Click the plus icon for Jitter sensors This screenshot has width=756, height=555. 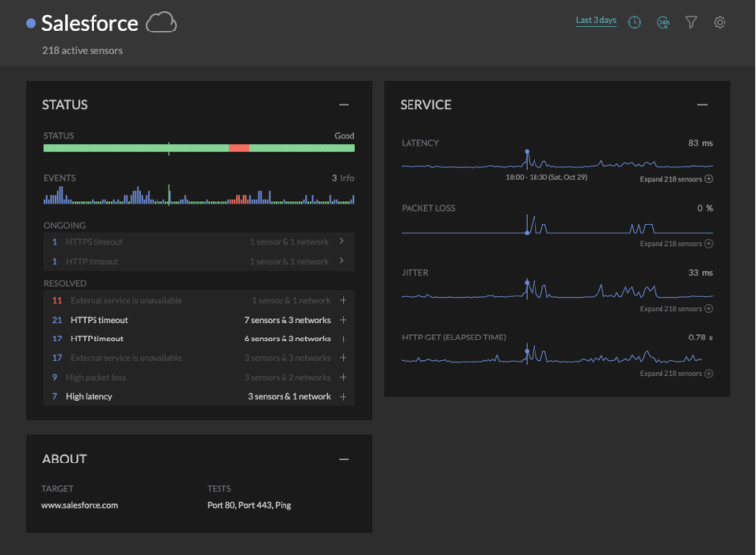[708, 309]
